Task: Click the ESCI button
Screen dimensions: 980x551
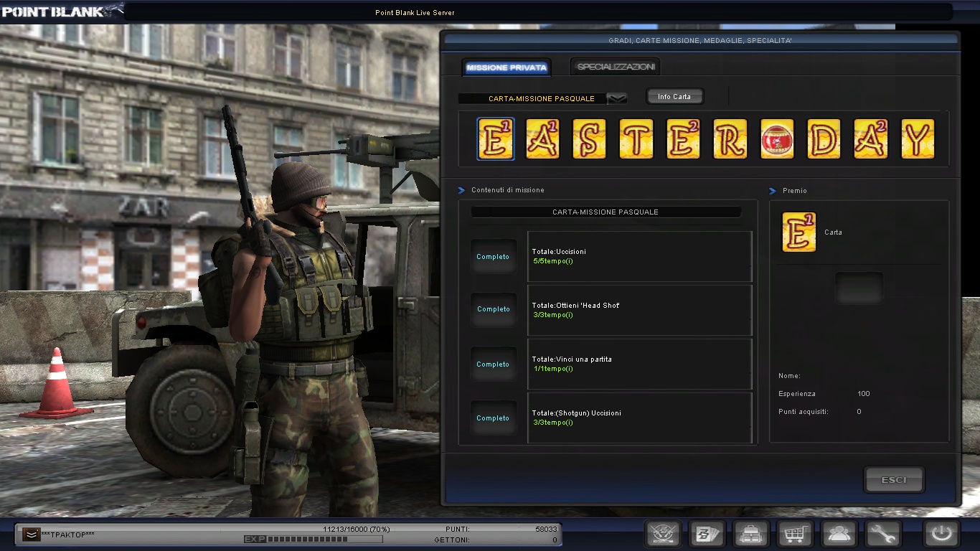Action: coord(894,480)
